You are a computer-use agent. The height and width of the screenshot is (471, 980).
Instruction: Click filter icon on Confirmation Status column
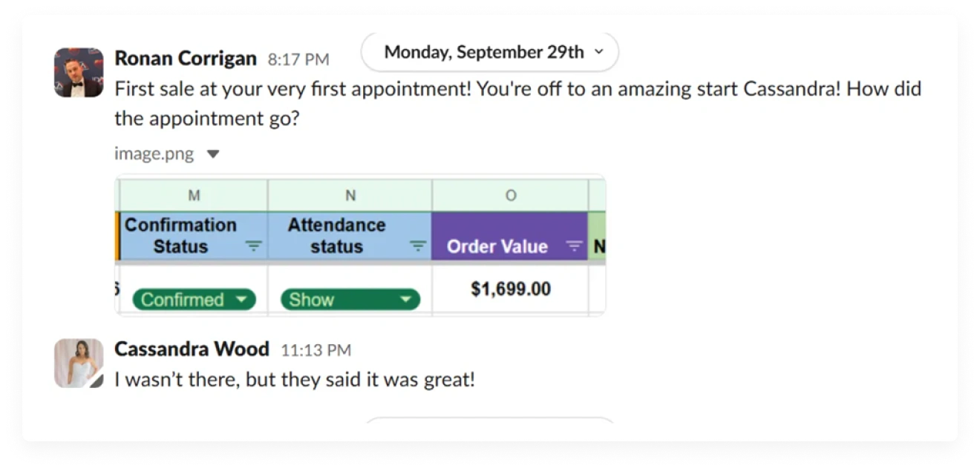pos(254,246)
